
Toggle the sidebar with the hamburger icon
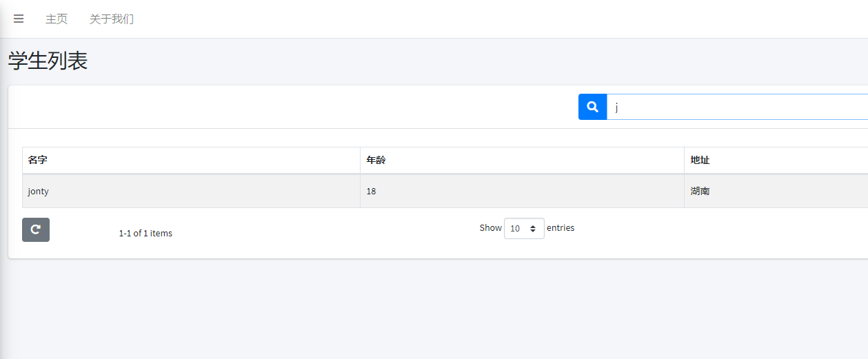(19, 19)
